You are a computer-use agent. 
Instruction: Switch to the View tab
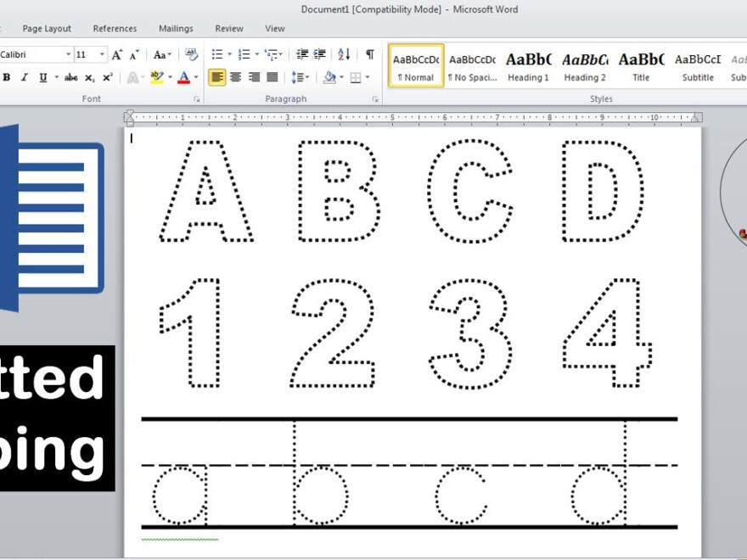275,29
